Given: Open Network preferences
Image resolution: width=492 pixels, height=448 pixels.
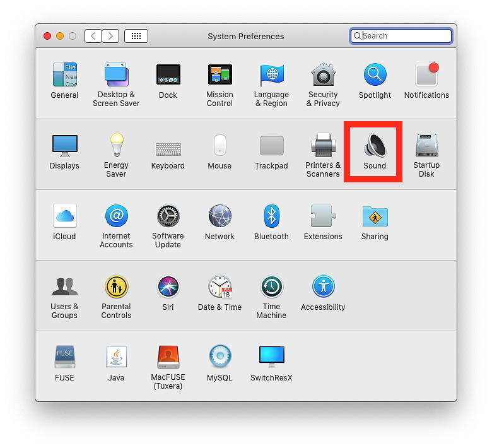Looking at the screenshot, I should (220, 222).
